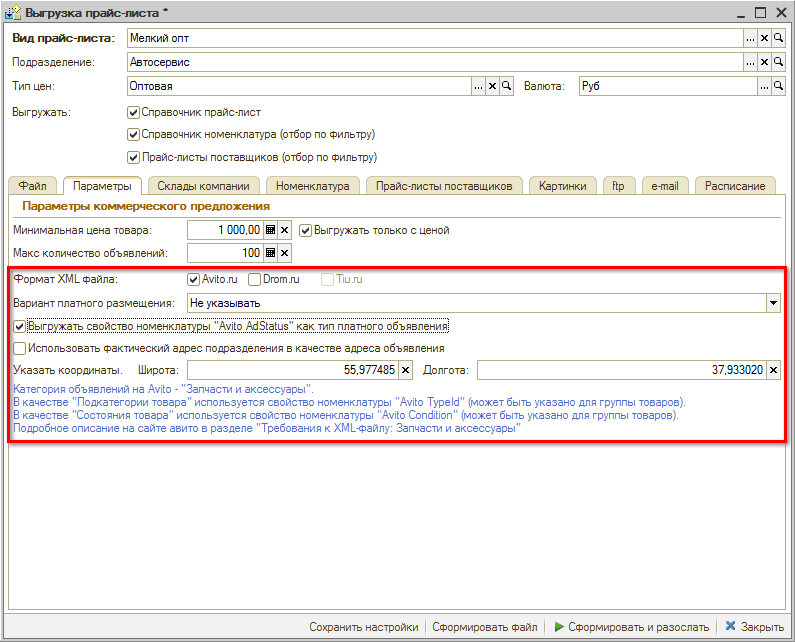Open calculator for Макс количество объявлений

pyautogui.click(x=270, y=254)
